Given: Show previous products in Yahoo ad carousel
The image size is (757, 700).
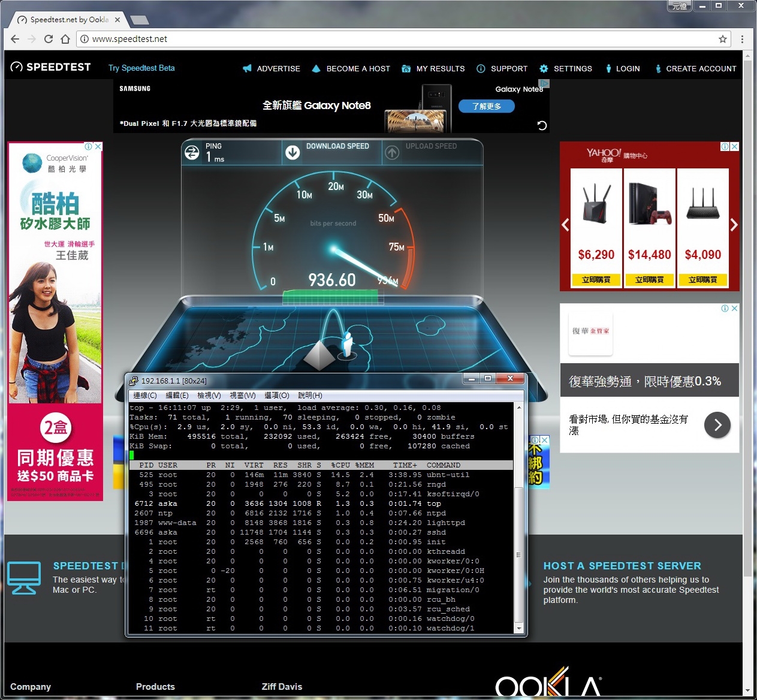Looking at the screenshot, I should pos(565,225).
